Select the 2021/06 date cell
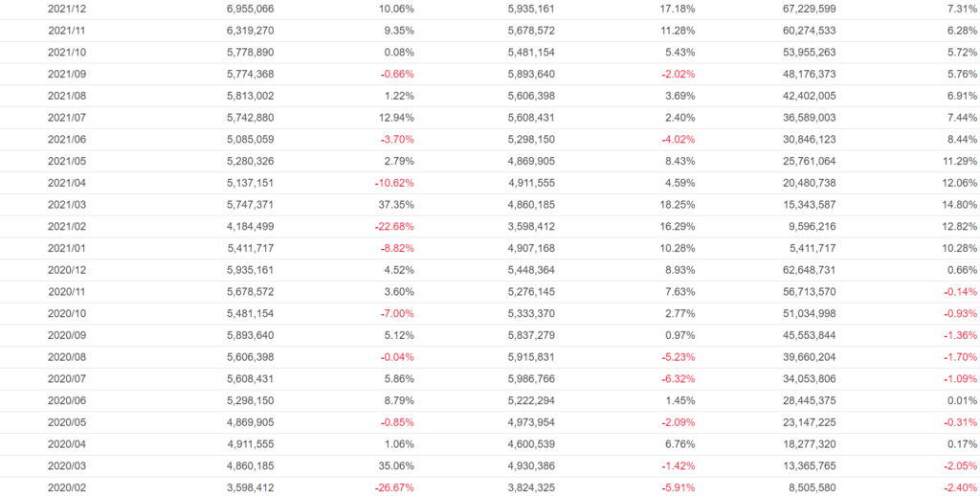The width and height of the screenshot is (980, 496). [67, 140]
